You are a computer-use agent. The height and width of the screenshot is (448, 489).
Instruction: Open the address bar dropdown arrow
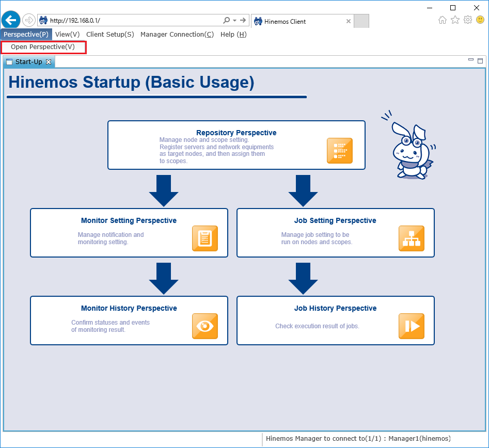coord(235,21)
